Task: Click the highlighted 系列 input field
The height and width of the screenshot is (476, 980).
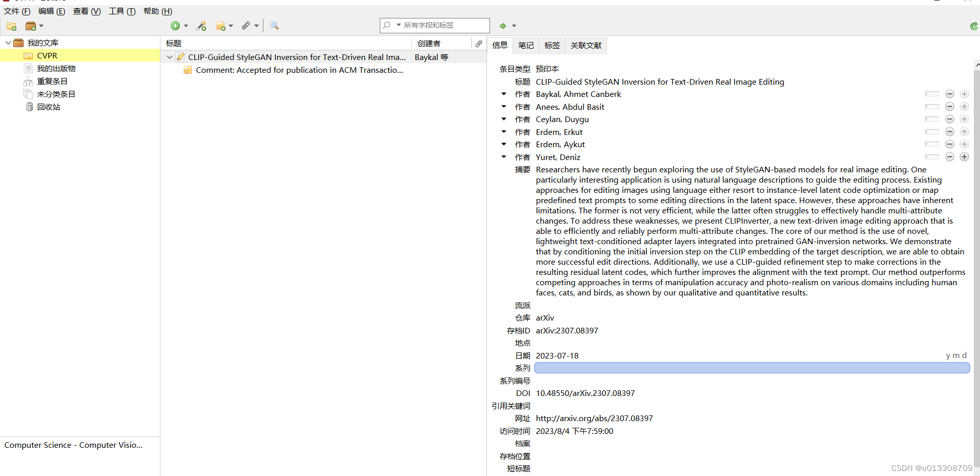Action: (752, 368)
